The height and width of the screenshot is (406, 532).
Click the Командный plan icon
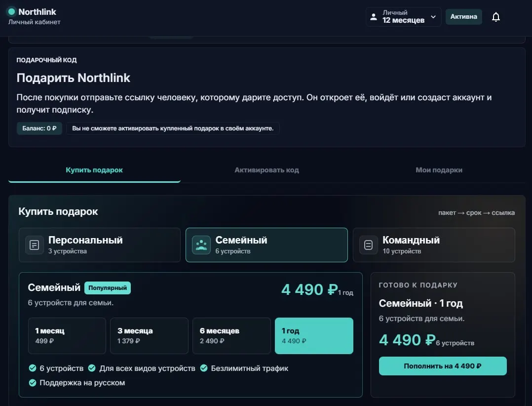pyautogui.click(x=369, y=245)
